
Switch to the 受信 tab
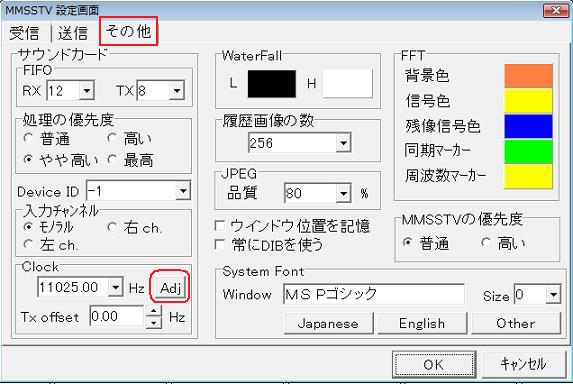(x=24, y=33)
